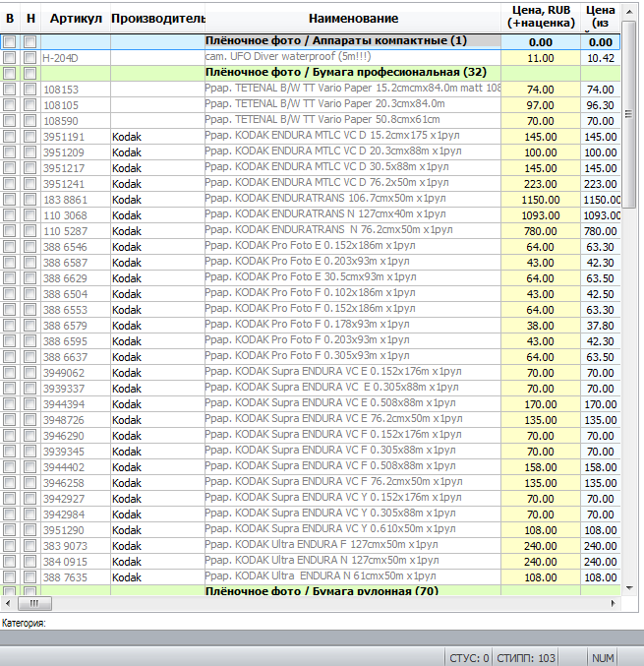Select KODAK ENDURATRANS 106.7cmx50m row
644x666 pixels.
point(310,199)
